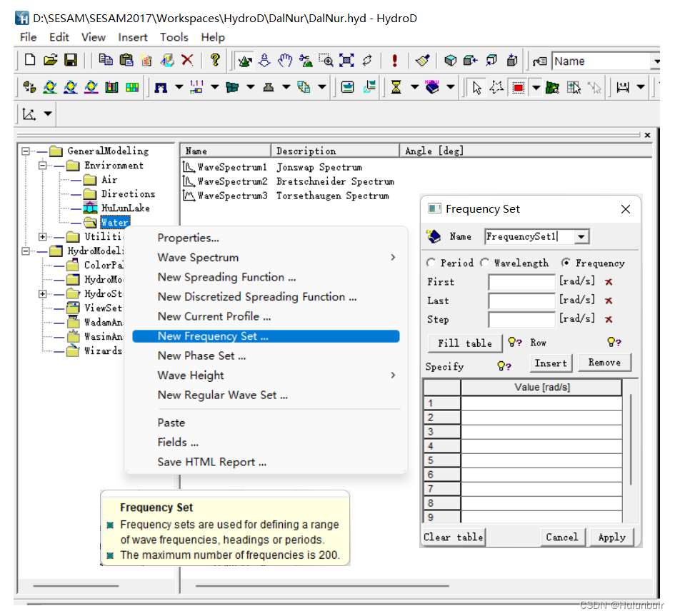The height and width of the screenshot is (616, 675).
Task: Click the Save floppy disk icon
Action: point(71,60)
